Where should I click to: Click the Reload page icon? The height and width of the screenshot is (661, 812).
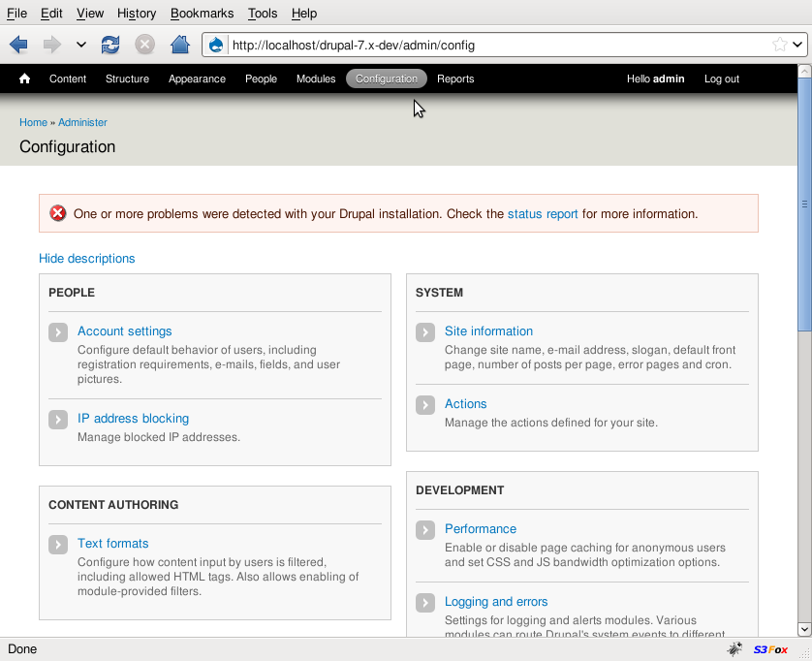110,45
